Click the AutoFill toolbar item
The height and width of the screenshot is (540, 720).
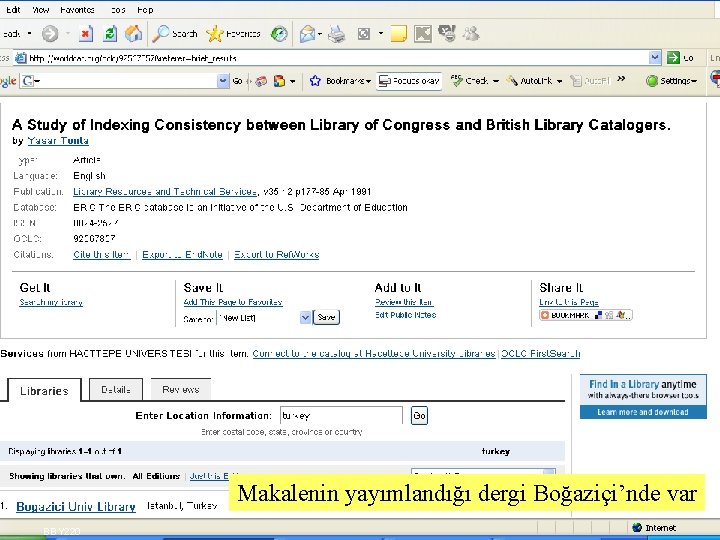590,81
